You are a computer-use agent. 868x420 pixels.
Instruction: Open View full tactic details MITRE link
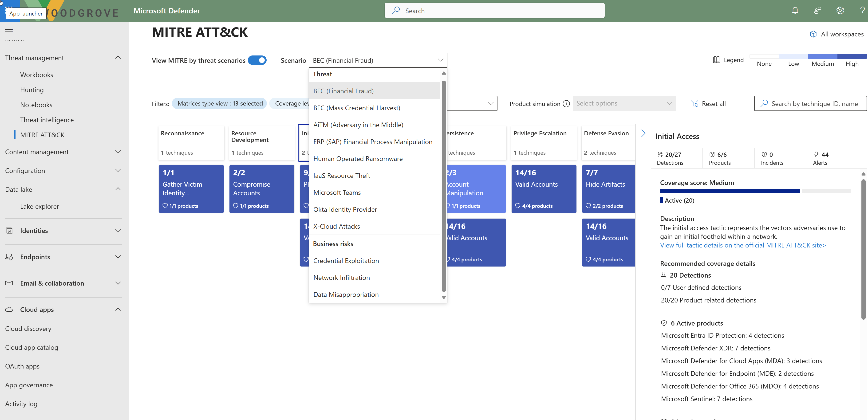pos(743,245)
